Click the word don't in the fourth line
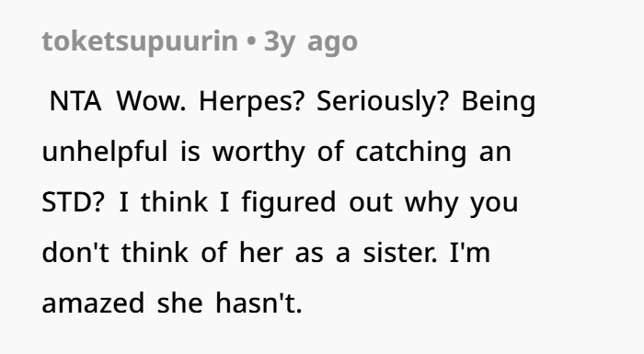The width and height of the screenshot is (644, 354). click(75, 253)
